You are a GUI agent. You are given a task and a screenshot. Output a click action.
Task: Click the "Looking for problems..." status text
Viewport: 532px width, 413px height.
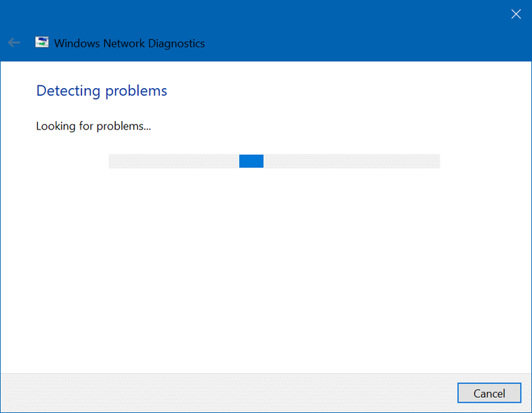point(93,126)
